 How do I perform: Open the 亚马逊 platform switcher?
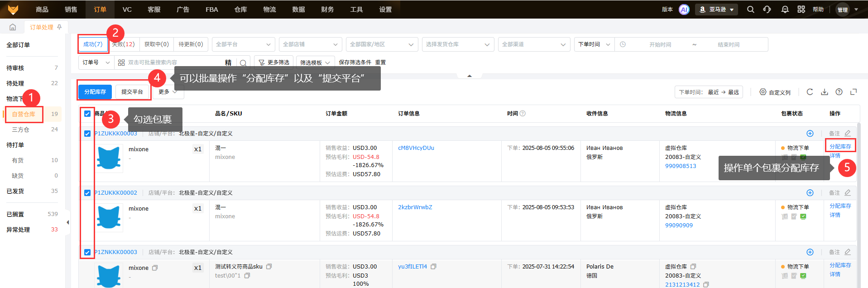(717, 10)
